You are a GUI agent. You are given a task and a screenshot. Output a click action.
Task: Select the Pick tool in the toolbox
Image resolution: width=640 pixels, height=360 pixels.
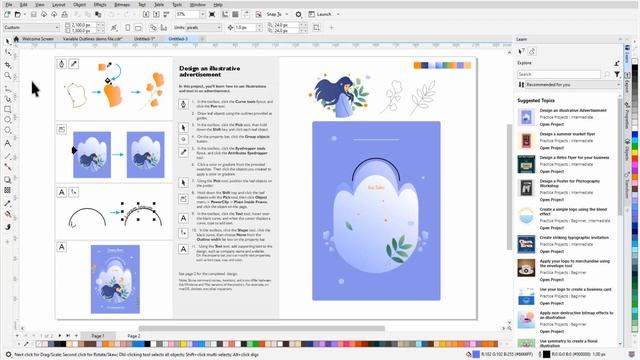(x=8, y=41)
